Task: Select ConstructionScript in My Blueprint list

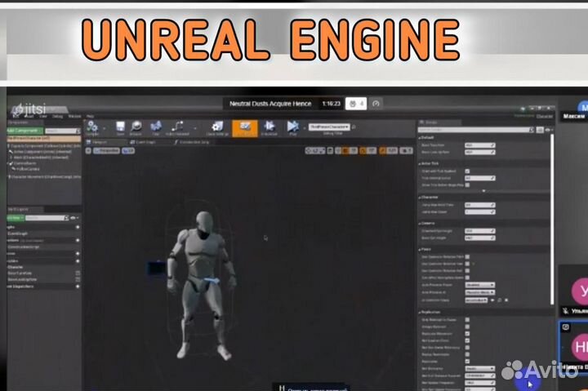Action: click(x=23, y=247)
